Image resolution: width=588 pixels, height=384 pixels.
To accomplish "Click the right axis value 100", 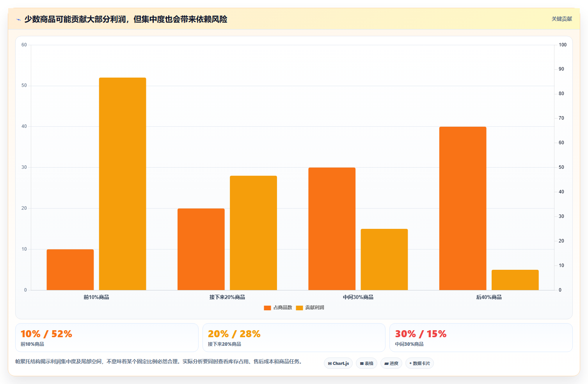I will (563, 45).
